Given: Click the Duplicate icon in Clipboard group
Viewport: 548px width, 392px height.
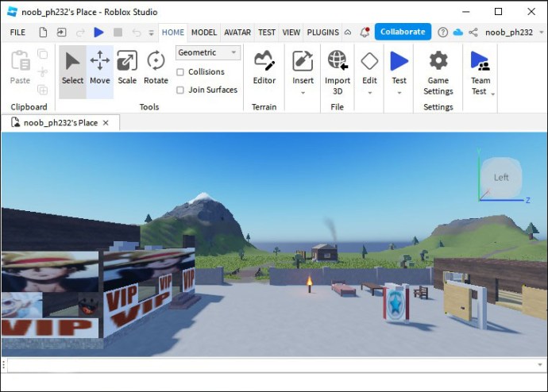Looking at the screenshot, I should (x=43, y=90).
